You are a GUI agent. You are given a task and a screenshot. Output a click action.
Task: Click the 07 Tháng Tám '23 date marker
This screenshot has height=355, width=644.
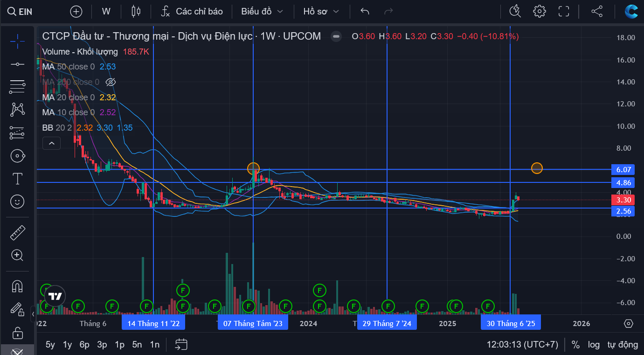[x=253, y=323]
